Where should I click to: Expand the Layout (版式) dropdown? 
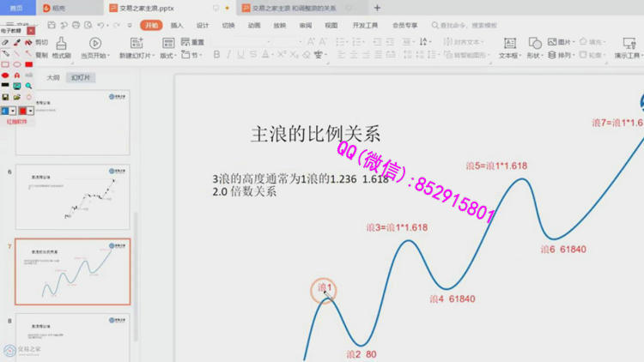[x=168, y=56]
